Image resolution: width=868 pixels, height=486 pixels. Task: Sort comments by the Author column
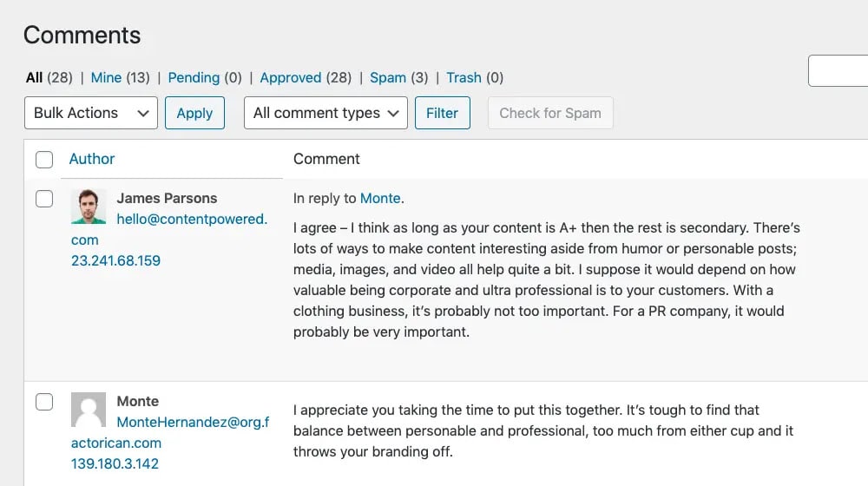click(x=92, y=159)
